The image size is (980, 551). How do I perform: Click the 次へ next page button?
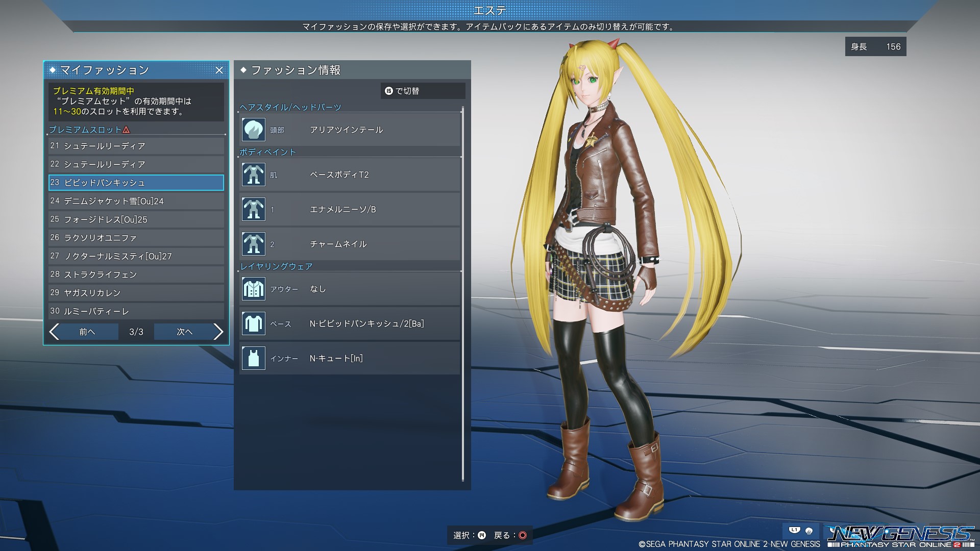[x=184, y=332]
